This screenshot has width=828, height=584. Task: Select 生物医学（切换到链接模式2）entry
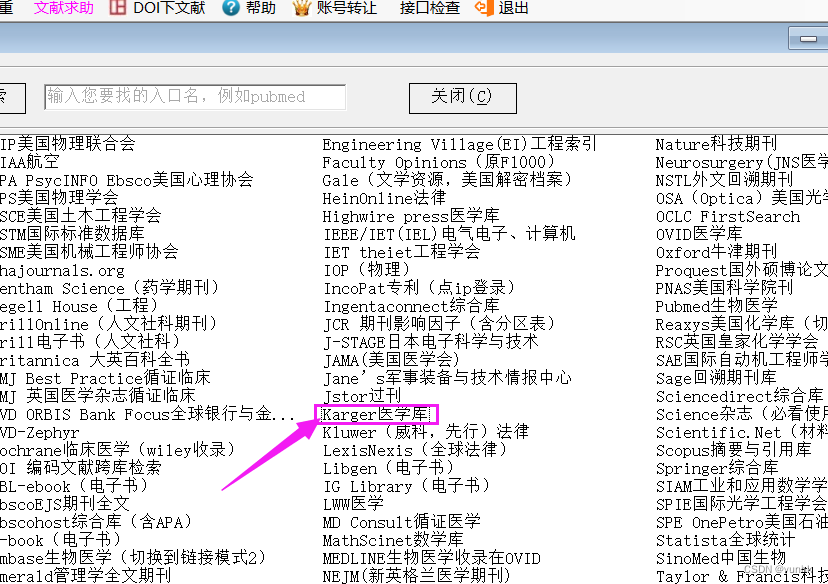[x=133, y=558]
